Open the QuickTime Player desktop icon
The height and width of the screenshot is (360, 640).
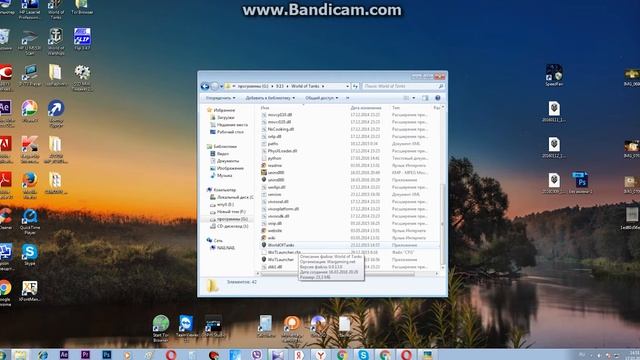click(30, 222)
